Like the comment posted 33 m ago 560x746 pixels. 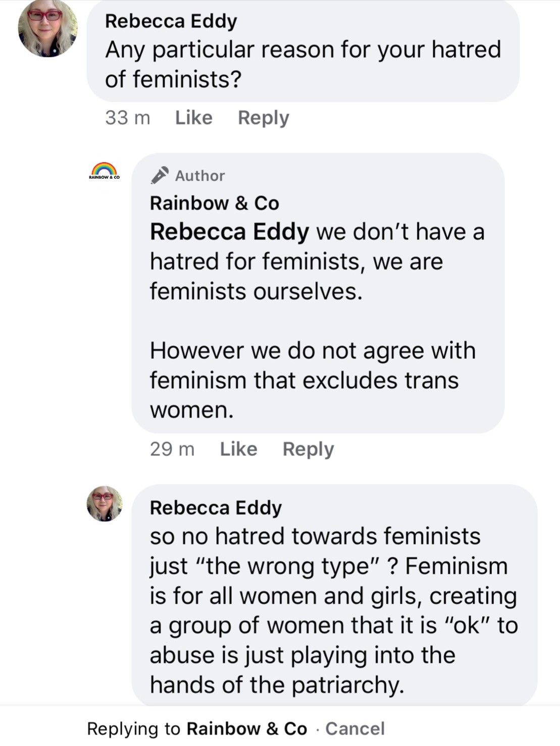[193, 118]
